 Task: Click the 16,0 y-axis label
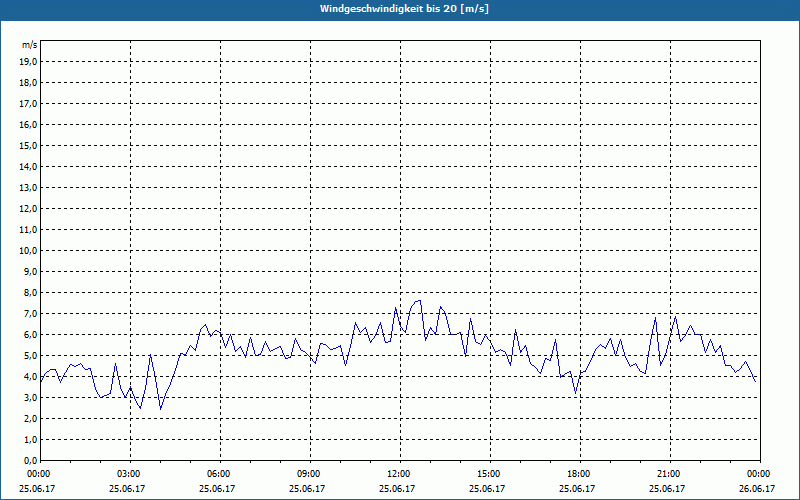pos(29,124)
